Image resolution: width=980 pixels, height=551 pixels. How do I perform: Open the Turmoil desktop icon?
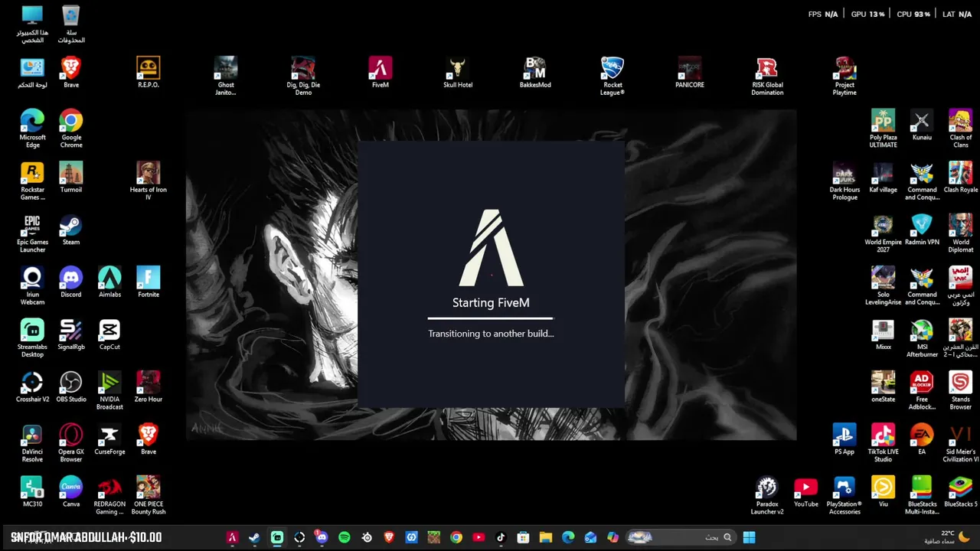pos(71,178)
